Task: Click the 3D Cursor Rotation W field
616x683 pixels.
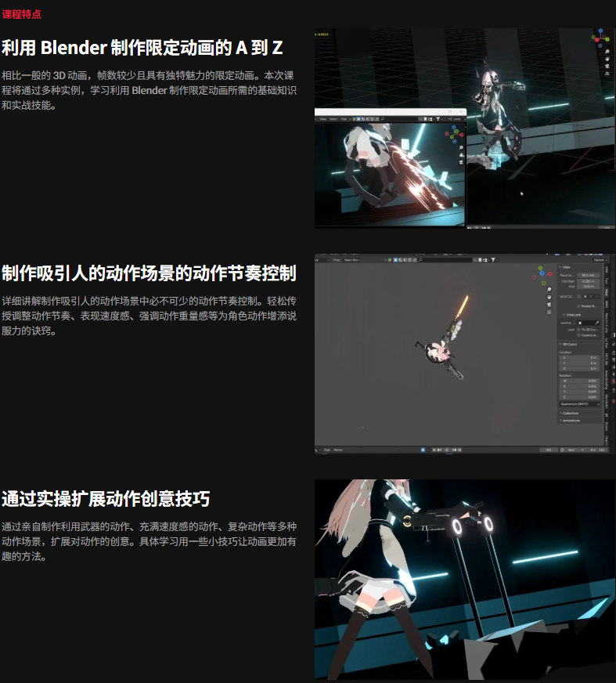Action: pos(579,381)
